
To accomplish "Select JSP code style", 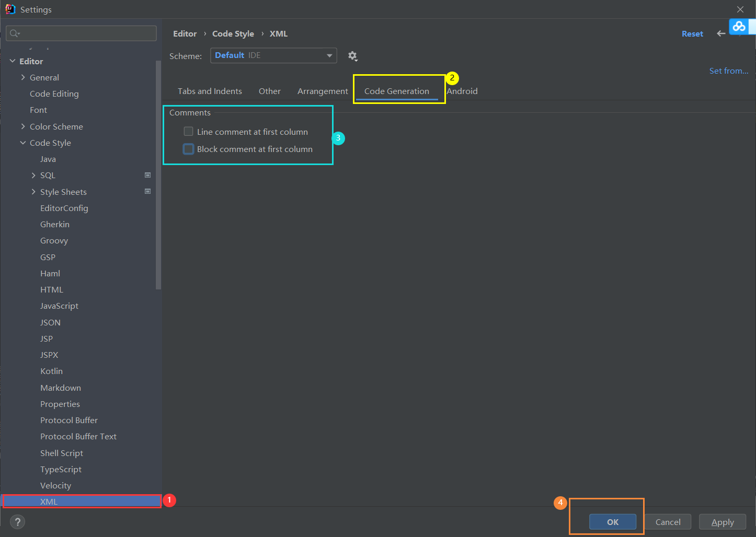I will pos(47,338).
